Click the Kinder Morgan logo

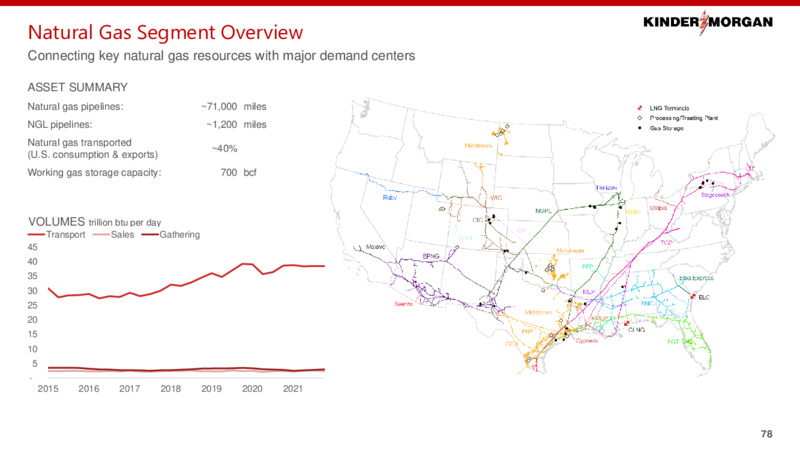click(x=708, y=22)
